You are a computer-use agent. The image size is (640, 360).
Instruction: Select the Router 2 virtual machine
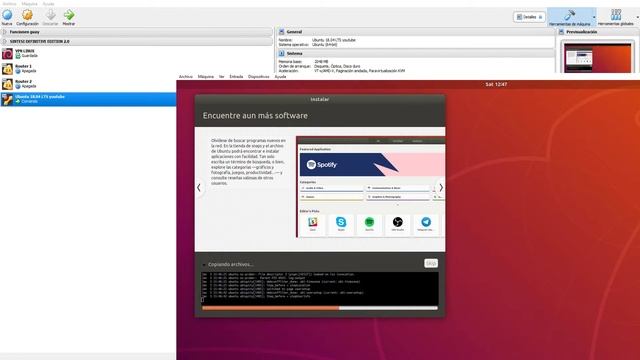[x=88, y=84]
